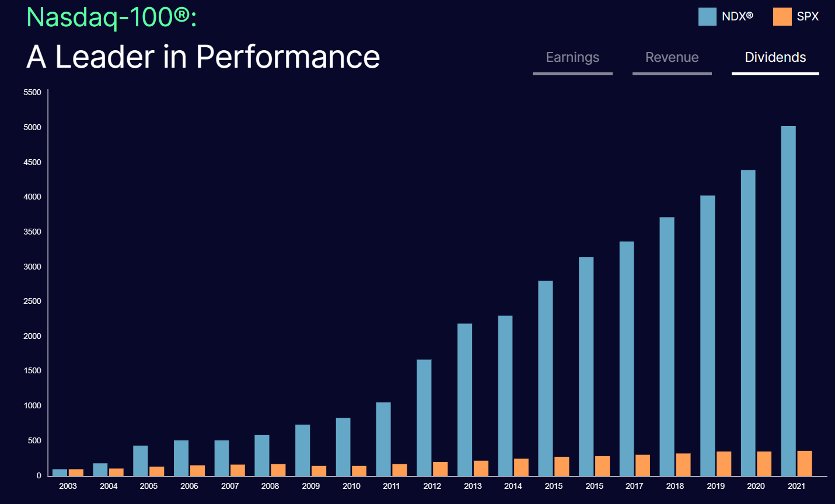Click the 2021 x-axis year label

796,486
